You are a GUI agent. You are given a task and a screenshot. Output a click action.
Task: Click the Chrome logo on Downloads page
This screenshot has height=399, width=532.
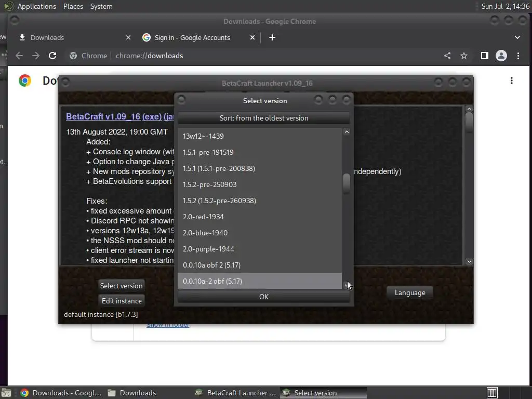[x=25, y=81]
